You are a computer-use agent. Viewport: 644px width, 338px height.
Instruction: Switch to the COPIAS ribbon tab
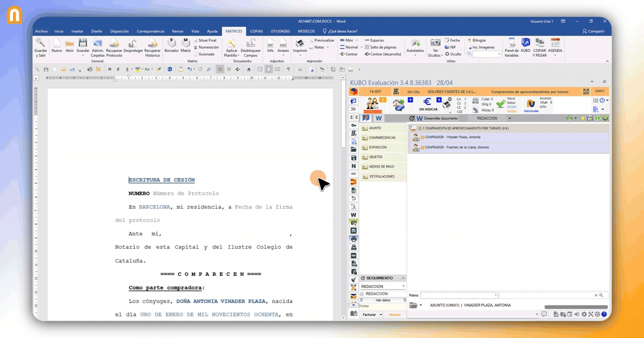257,31
